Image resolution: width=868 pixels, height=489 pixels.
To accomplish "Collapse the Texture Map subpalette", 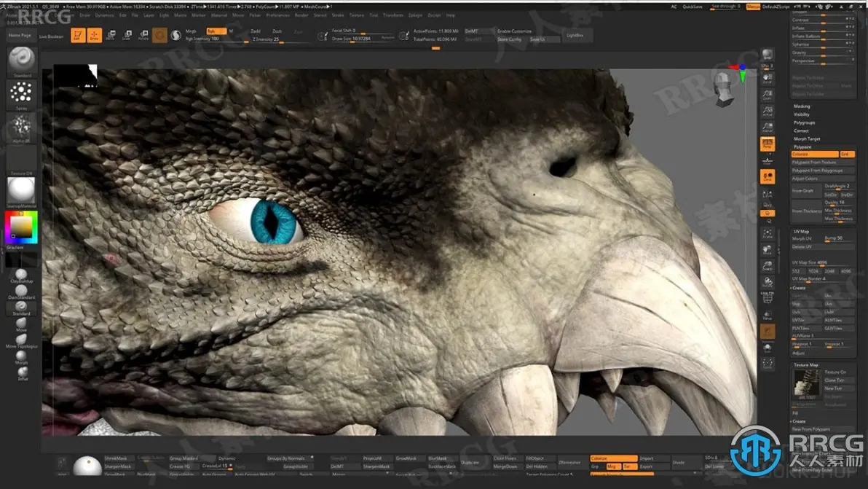I will pyautogui.click(x=806, y=365).
